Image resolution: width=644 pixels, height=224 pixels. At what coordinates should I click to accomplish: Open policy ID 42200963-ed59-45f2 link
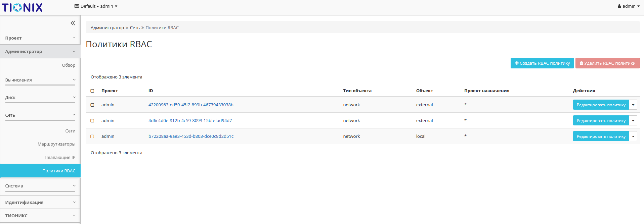coord(191,105)
